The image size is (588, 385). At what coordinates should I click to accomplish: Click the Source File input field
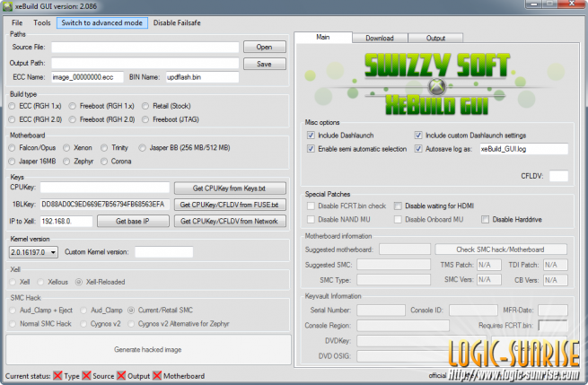pos(145,47)
